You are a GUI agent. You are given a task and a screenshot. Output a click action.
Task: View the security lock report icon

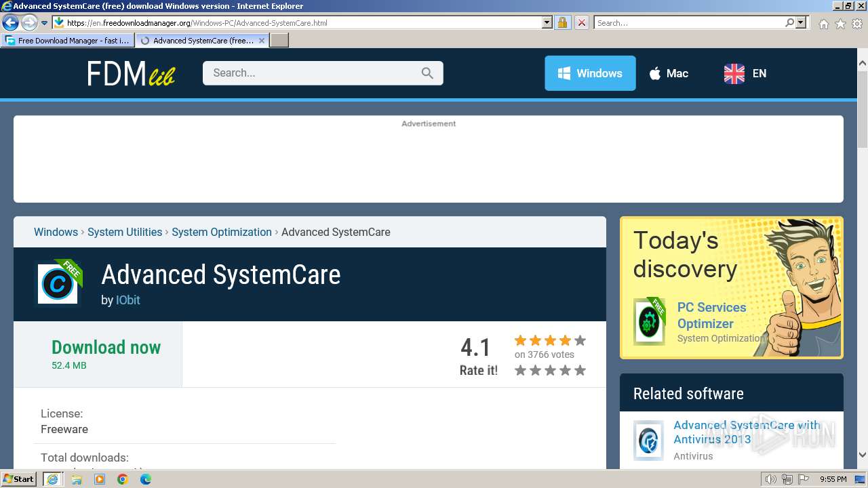tap(562, 22)
